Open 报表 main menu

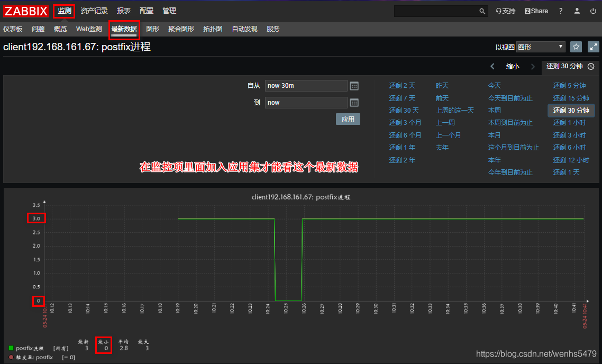124,11
